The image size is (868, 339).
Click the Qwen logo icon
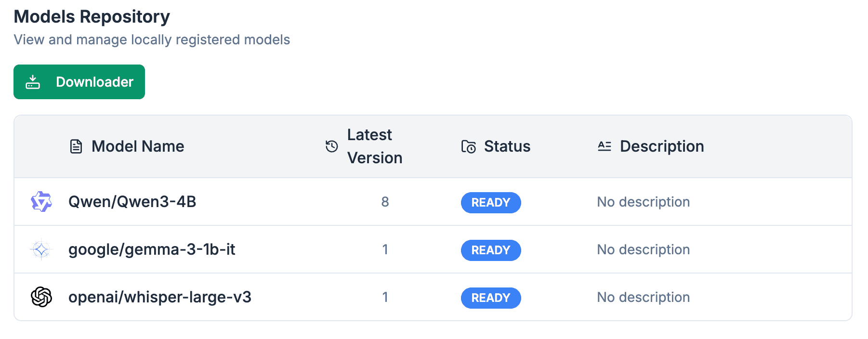tap(41, 202)
